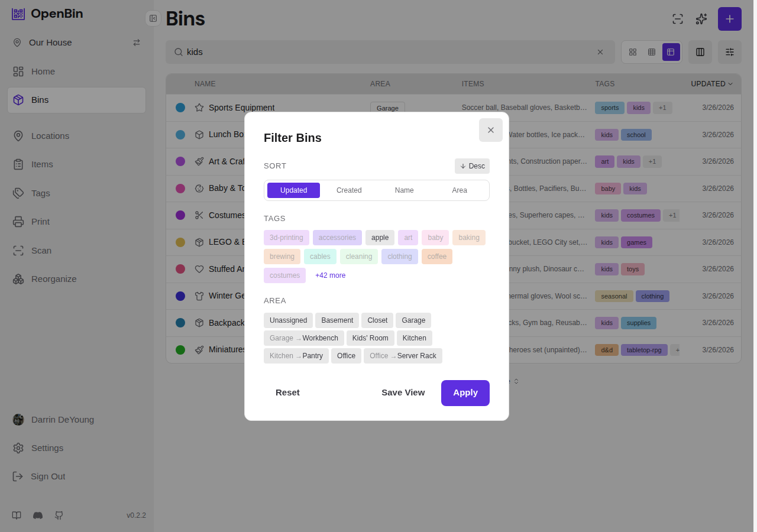Select the Garage area filter chip
The image size is (757, 532).
(413, 320)
